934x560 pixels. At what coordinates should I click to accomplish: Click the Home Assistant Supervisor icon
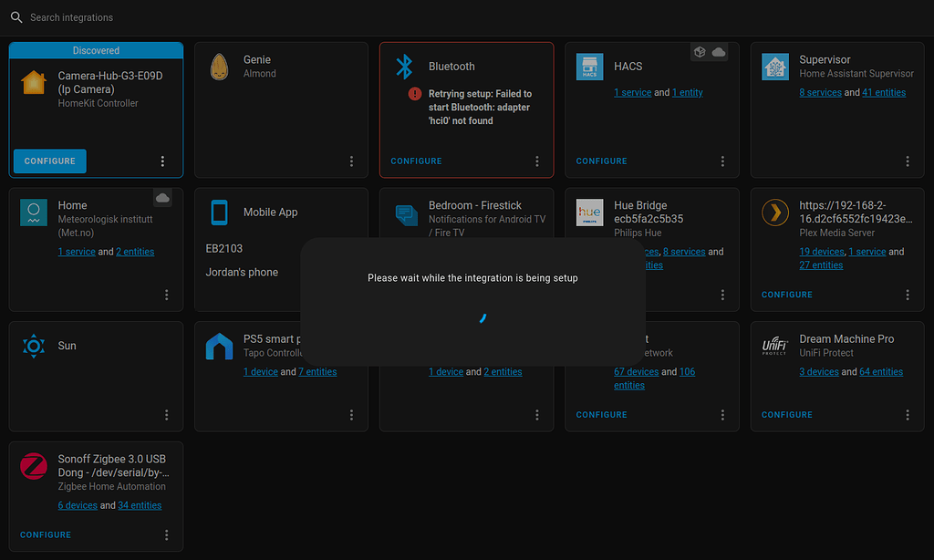[x=774, y=66]
